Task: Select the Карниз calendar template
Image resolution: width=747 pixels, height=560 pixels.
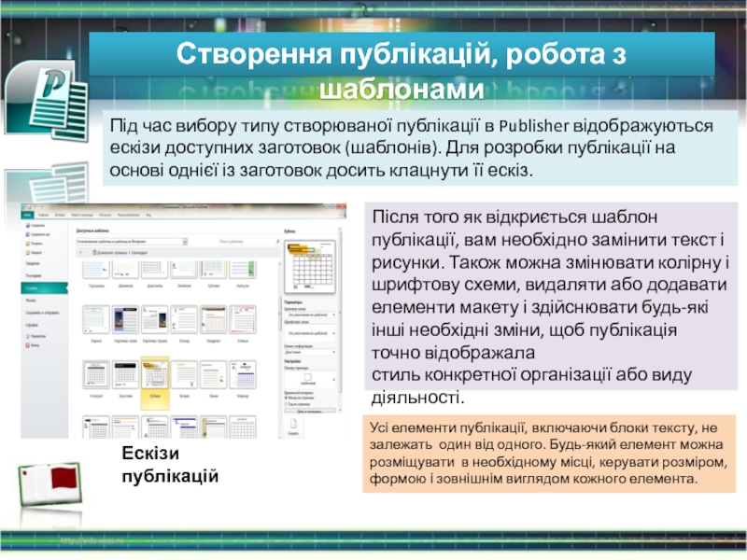Action: point(96,319)
